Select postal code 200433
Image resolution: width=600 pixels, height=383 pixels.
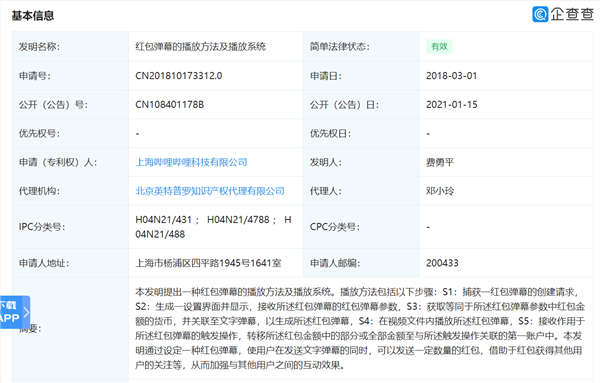click(442, 263)
